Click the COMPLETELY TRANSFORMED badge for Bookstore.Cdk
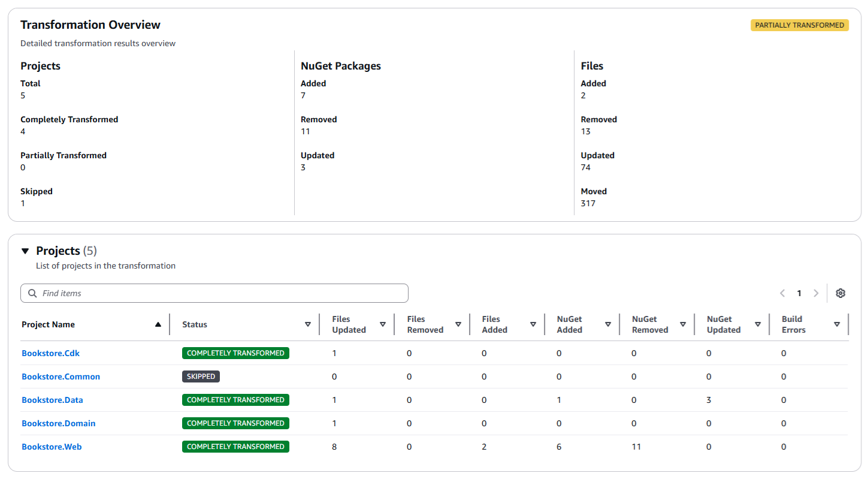This screenshot has height=479, width=868. tap(235, 353)
